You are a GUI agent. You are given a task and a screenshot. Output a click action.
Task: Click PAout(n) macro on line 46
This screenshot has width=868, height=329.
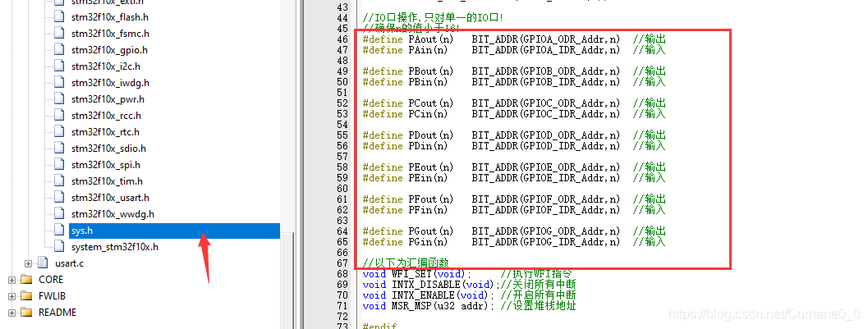[x=430, y=39]
